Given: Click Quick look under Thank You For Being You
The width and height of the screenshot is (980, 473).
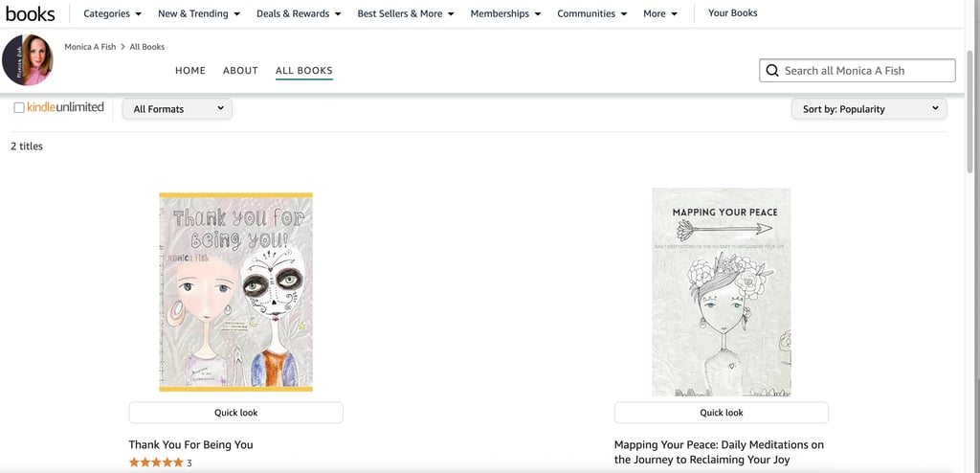Looking at the screenshot, I should pyautogui.click(x=235, y=413).
